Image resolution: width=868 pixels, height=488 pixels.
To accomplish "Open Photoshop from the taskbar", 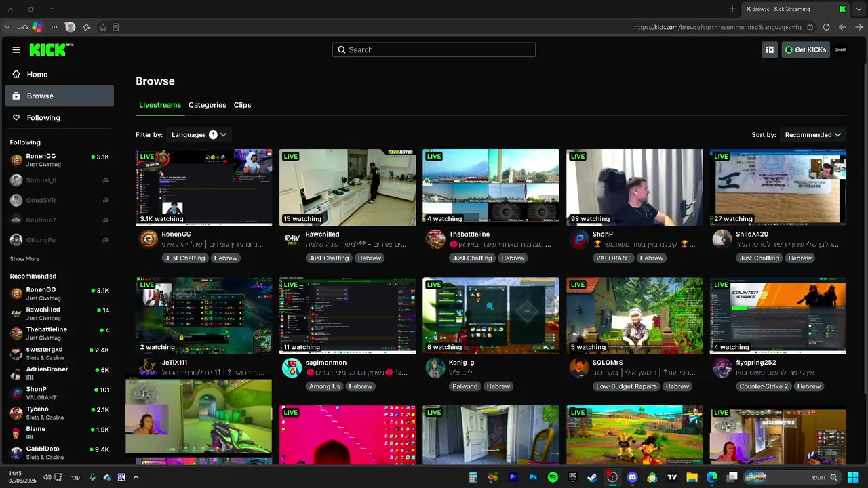I will click(533, 477).
